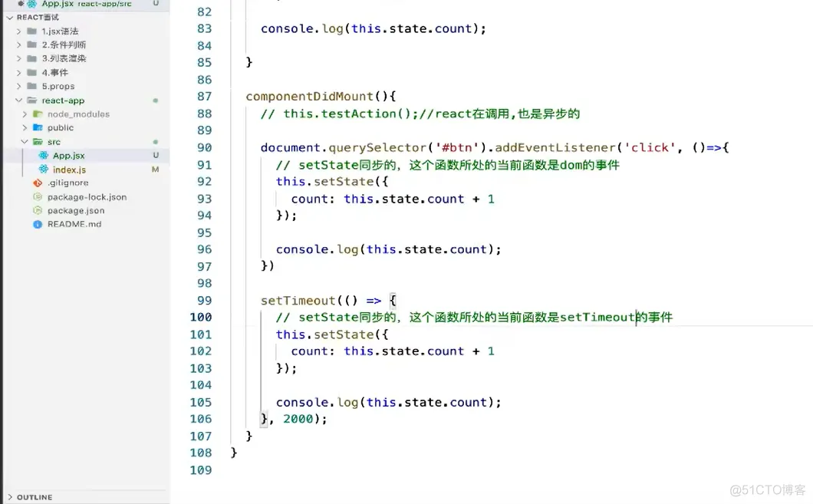Open the package-lock.json file
The height and width of the screenshot is (504, 813).
(87, 197)
